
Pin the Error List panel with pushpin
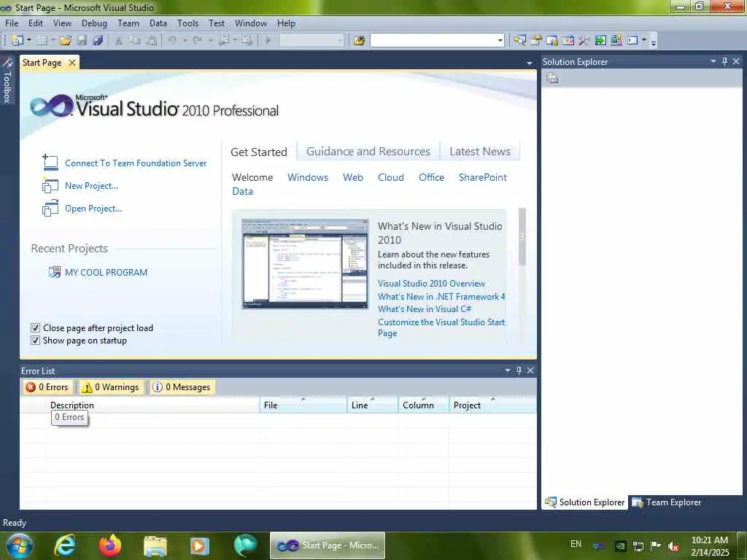click(x=519, y=370)
